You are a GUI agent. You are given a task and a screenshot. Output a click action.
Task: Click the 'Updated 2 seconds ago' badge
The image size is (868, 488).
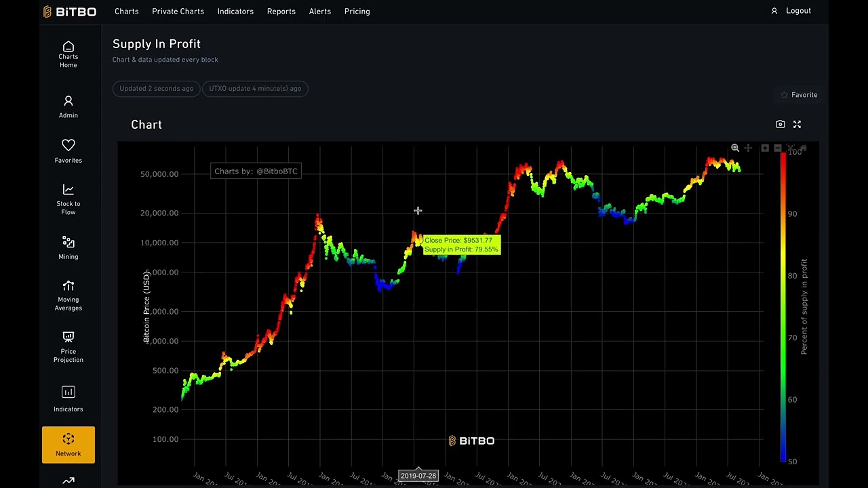[156, 88]
